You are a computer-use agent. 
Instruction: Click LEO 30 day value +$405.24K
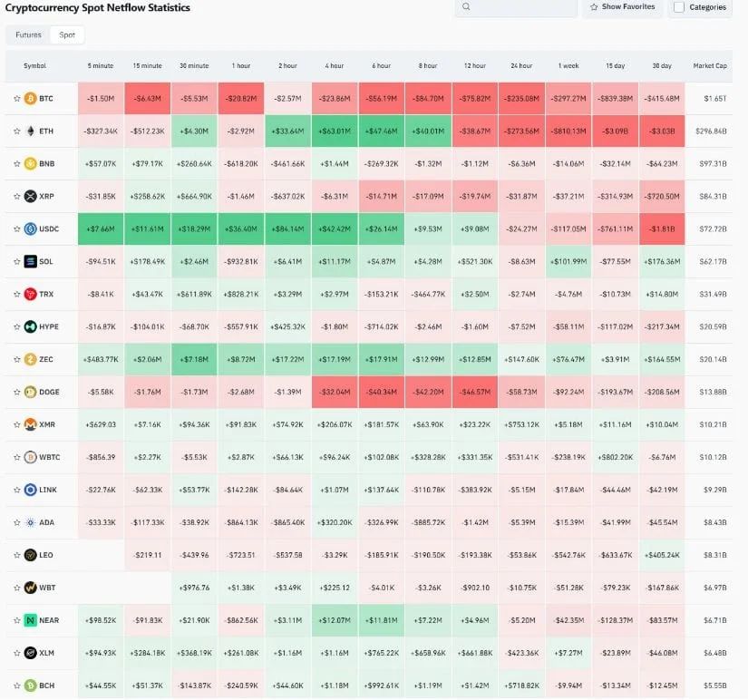point(662,555)
